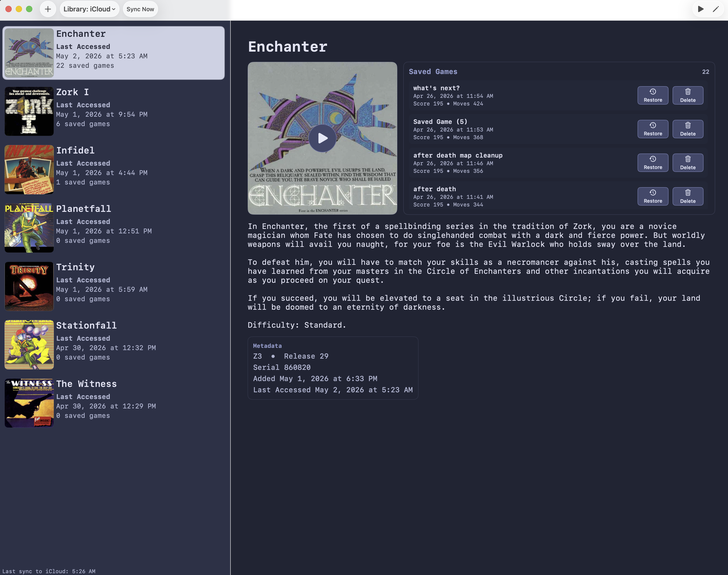Click "May 1, 2026 at 12:51 PM" under Planetfall
728x575 pixels.
[104, 231]
